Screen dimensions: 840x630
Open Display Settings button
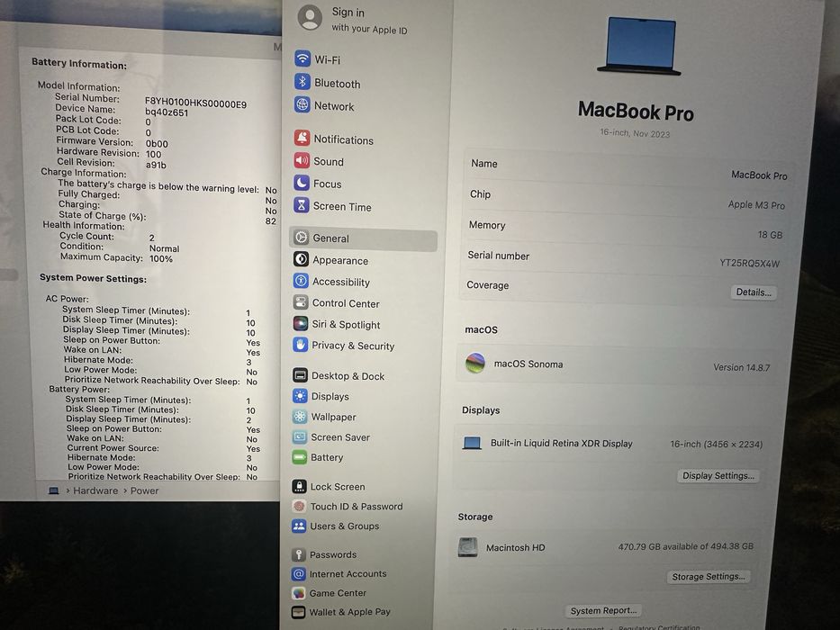tap(718, 476)
